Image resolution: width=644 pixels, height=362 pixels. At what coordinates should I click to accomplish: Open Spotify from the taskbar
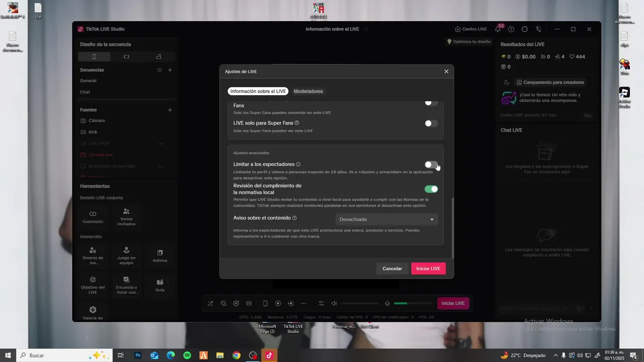[187, 355]
